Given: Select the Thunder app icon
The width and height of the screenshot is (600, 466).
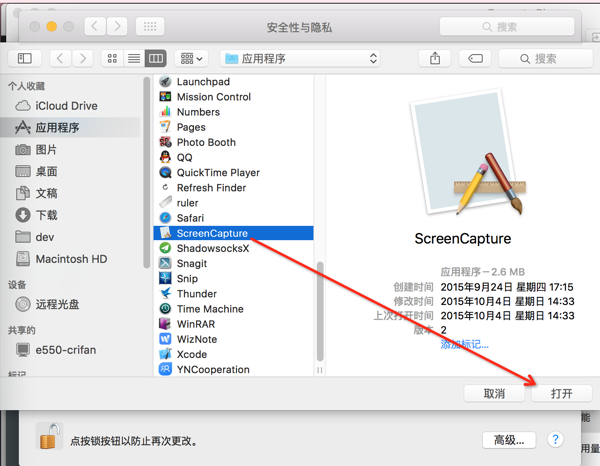Looking at the screenshot, I should click(165, 293).
